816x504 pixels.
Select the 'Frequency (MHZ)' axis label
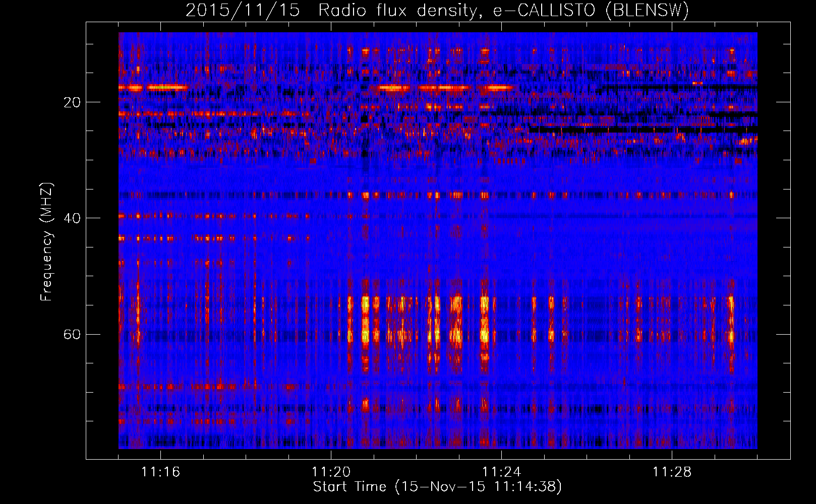[46, 242]
